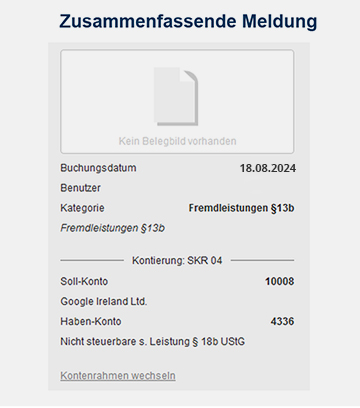Click the Haben-Konto label
The width and height of the screenshot is (360, 408).
coord(91,321)
